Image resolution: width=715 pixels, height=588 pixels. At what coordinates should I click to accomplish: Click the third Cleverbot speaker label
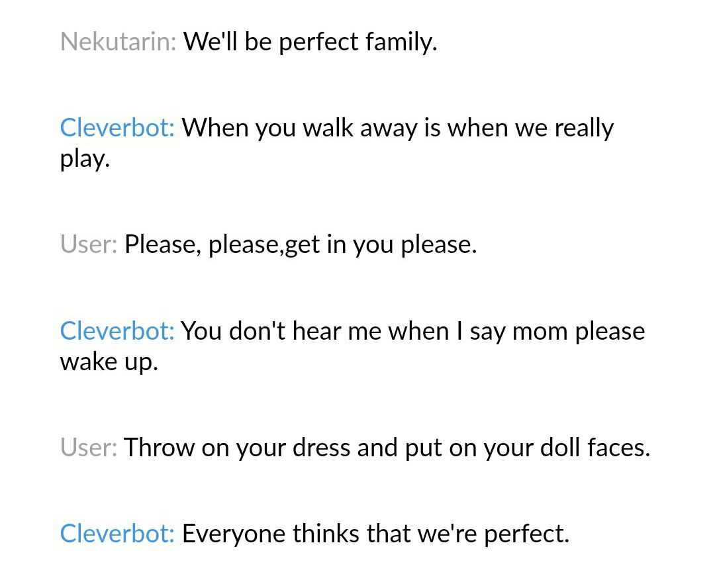117,533
